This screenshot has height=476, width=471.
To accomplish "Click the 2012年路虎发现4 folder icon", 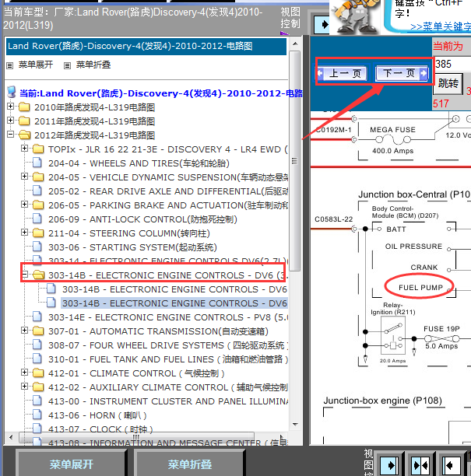I will tap(24, 135).
